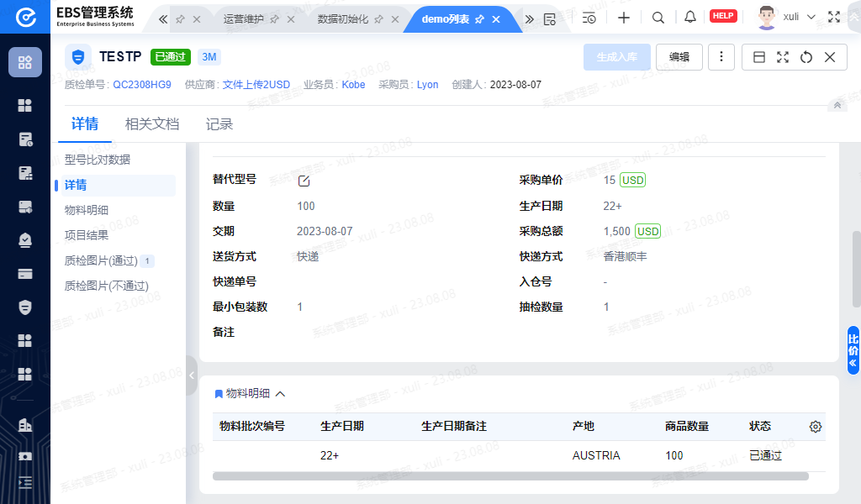The height and width of the screenshot is (504, 861).
Task: Click the search magnifier icon in top bar
Action: point(658,18)
